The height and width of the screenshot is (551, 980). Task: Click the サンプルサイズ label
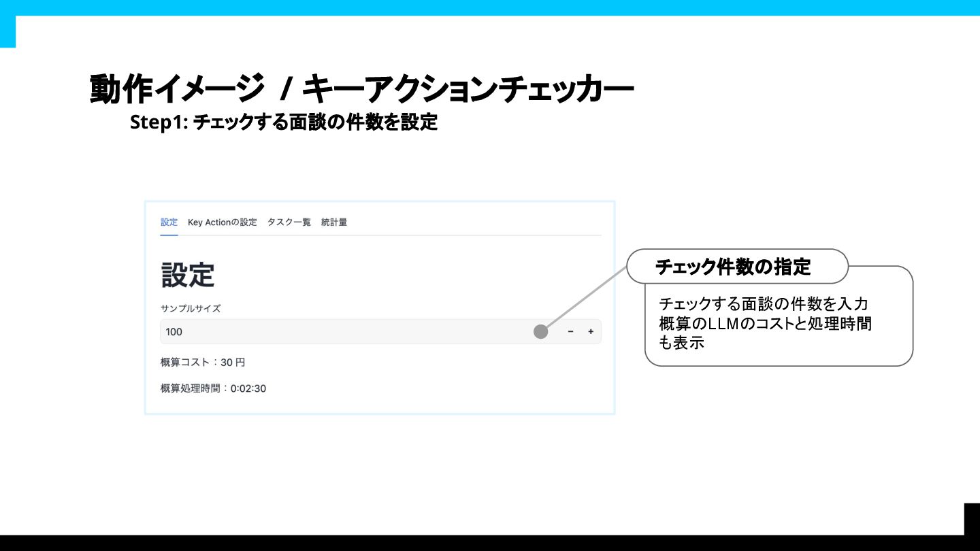[x=191, y=308]
